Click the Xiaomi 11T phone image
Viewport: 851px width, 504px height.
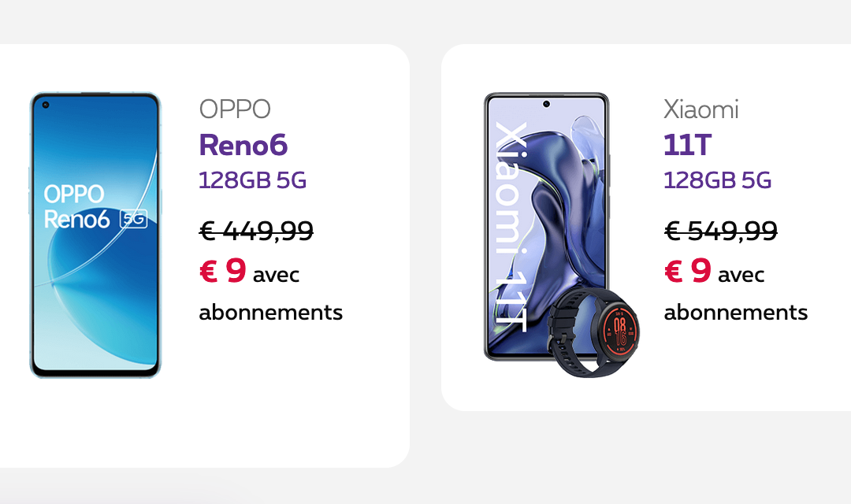pos(546,226)
